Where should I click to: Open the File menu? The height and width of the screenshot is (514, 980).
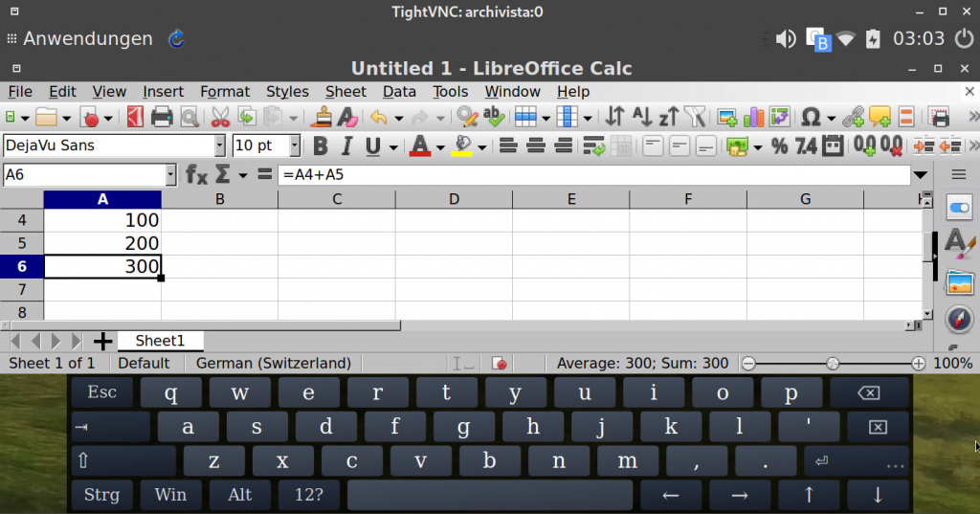pyautogui.click(x=20, y=91)
